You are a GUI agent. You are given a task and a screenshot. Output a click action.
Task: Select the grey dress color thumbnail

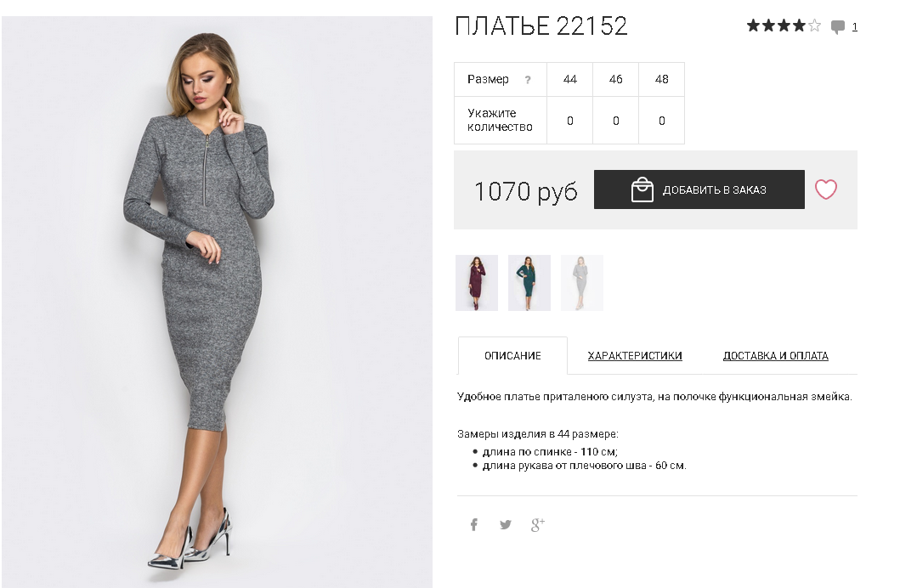[582, 283]
